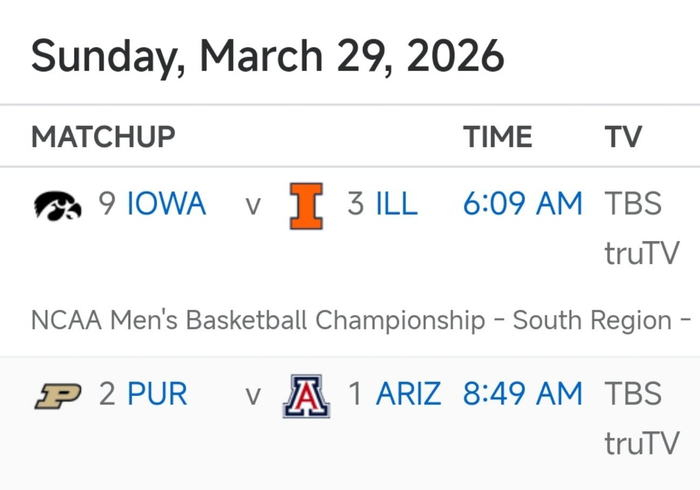Click the TV column header
Viewport: 700px width, 490px height.
(623, 137)
